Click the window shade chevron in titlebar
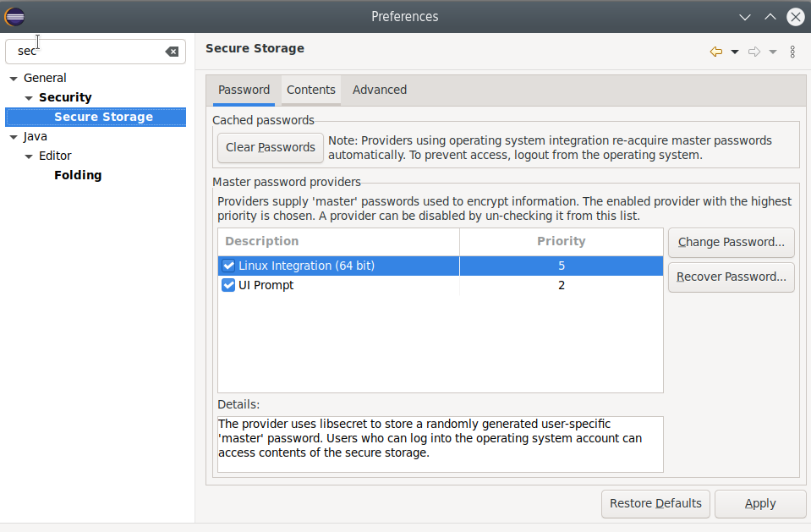Viewport: 811px width, 532px height. (744, 16)
